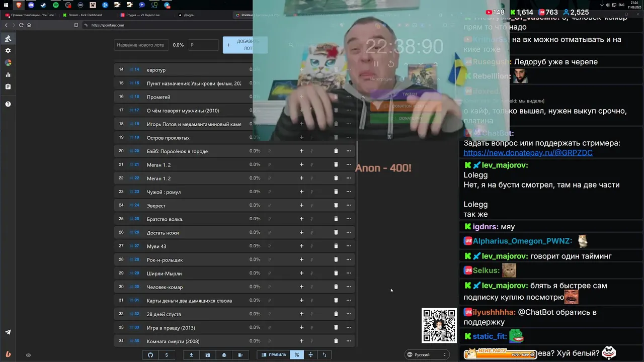Toggle the divide-symbol button in toolbar
Screen dimensions: 644x362
[x=310, y=355]
